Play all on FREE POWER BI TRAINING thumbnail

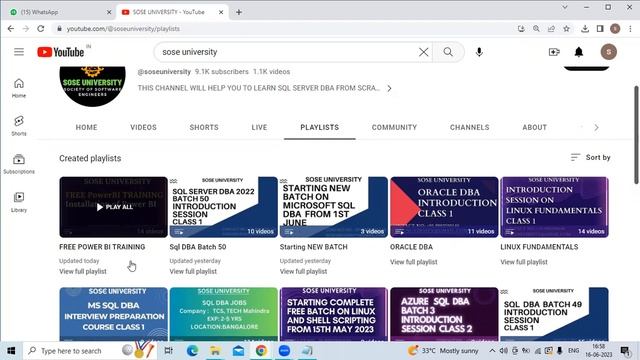coord(113,207)
